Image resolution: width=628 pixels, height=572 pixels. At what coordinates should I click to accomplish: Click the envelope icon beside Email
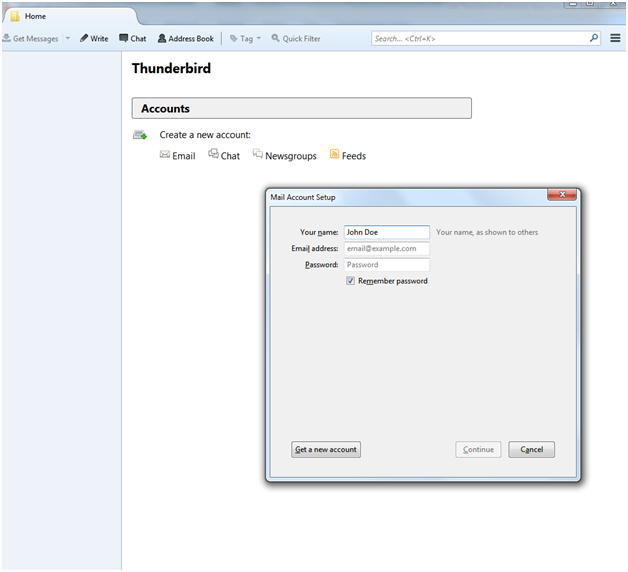165,155
